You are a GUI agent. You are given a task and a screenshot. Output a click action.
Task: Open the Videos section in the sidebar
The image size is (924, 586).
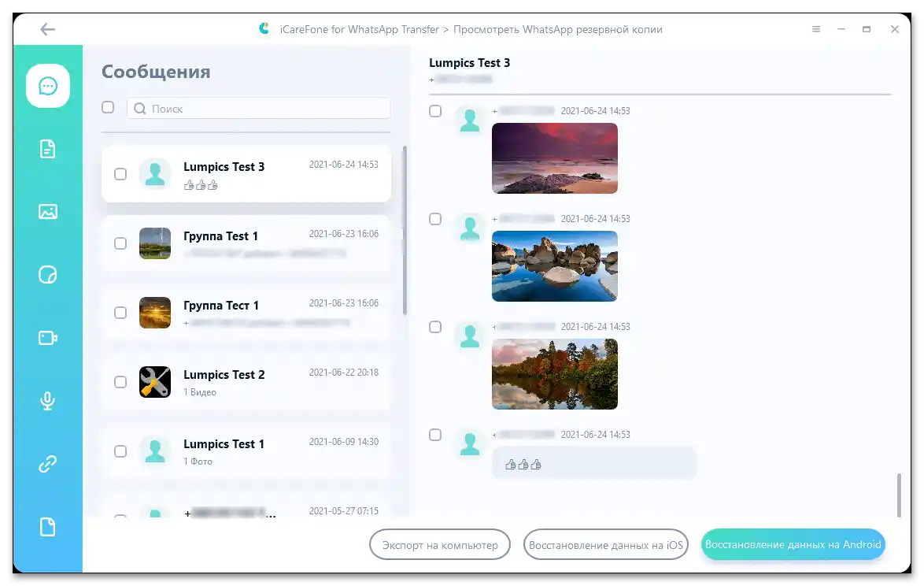point(48,338)
